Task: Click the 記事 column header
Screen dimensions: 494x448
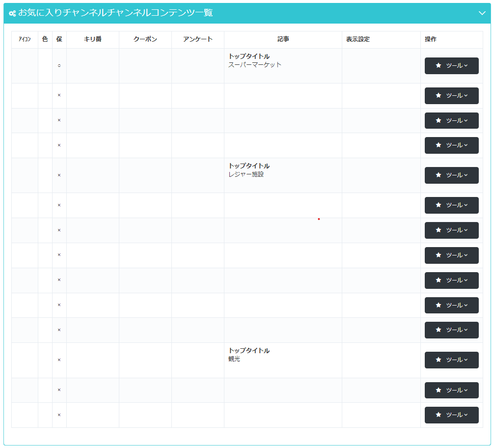Action: point(283,39)
